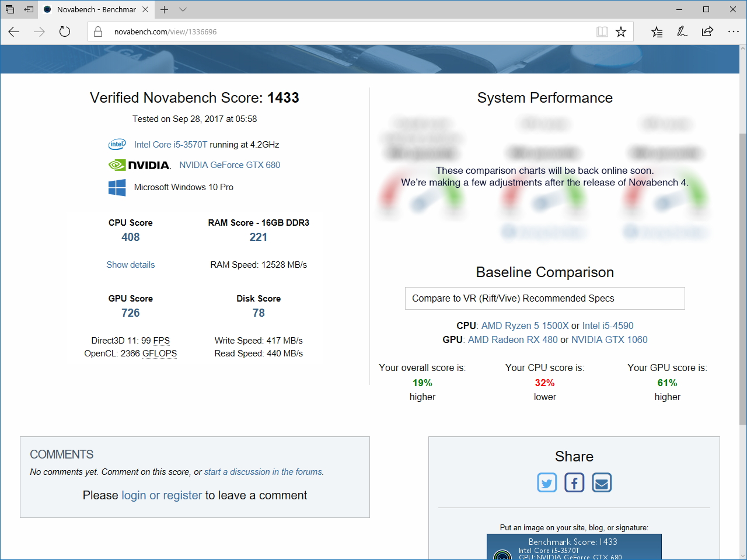Minimize the browser window
Image resolution: width=747 pixels, height=560 pixels.
coord(679,9)
